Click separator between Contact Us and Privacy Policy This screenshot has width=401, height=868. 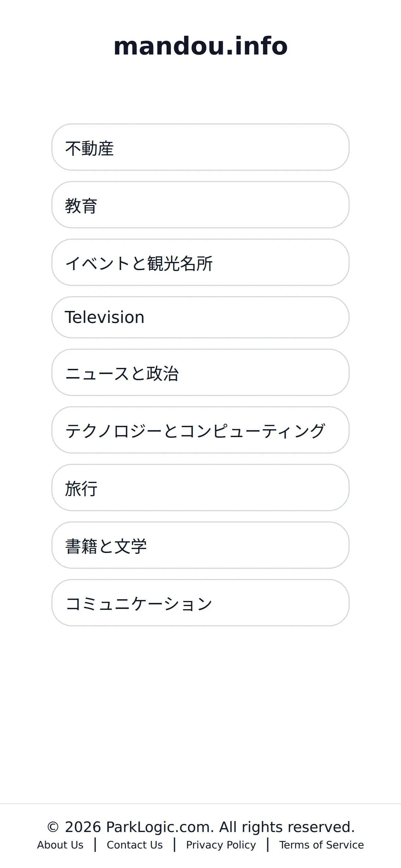[174, 845]
